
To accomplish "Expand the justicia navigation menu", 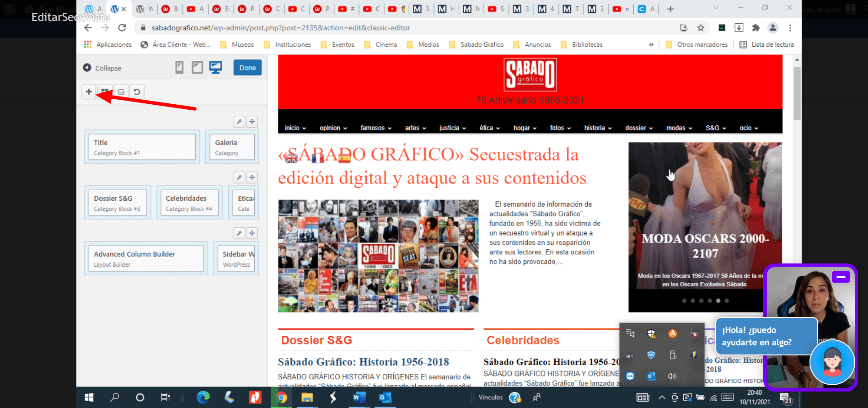I will point(452,128).
